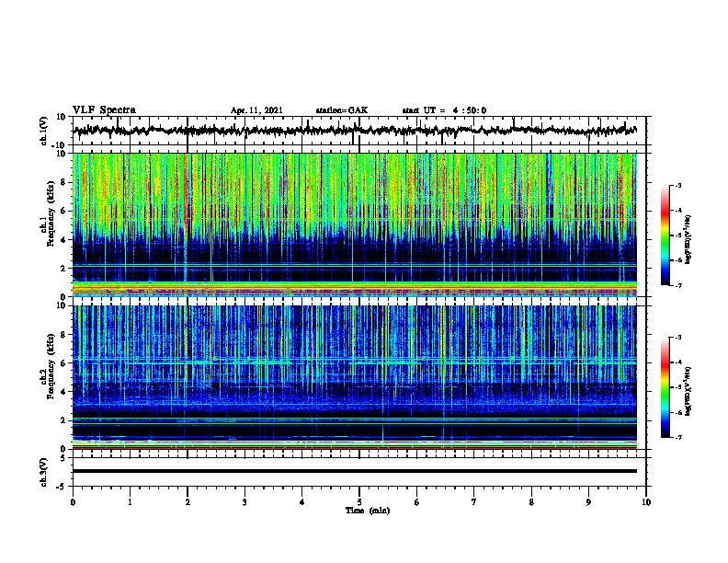Click the "8" kHz tick on ch.2 frequency axis
Image resolution: width=728 pixels, height=563 pixels.
63,334
